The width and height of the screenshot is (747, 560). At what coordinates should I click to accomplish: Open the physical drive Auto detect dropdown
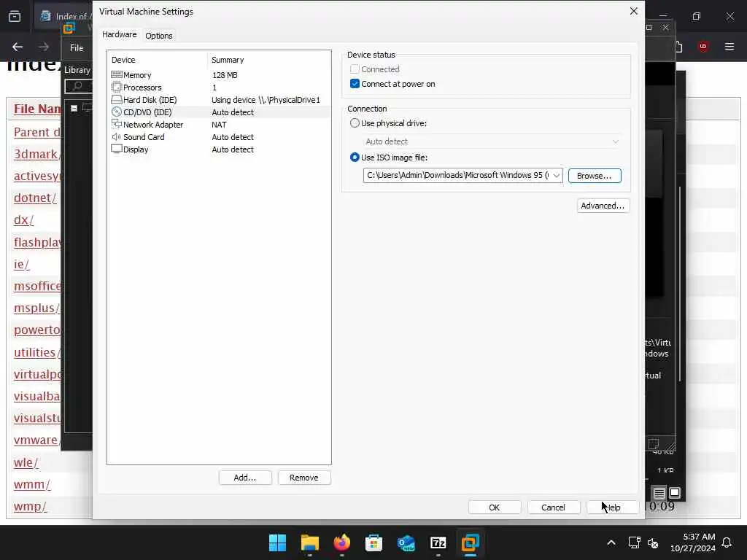coord(492,141)
